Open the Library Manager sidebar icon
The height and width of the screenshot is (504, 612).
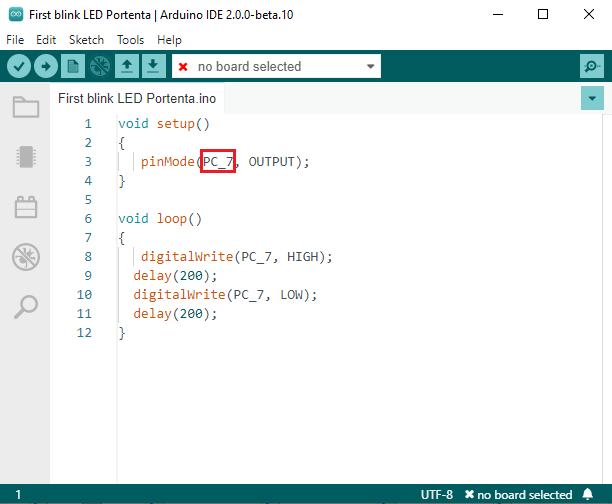pyautogui.click(x=26, y=207)
